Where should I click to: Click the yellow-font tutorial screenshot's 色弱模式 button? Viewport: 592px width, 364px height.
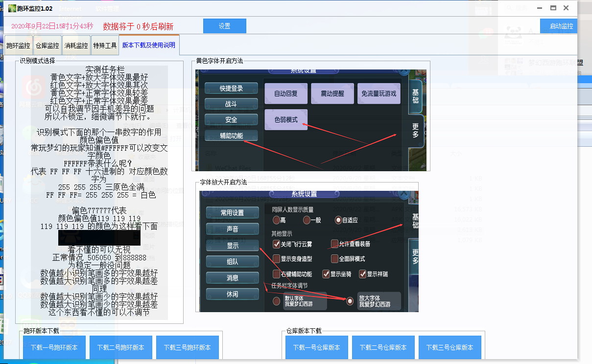coord(286,119)
